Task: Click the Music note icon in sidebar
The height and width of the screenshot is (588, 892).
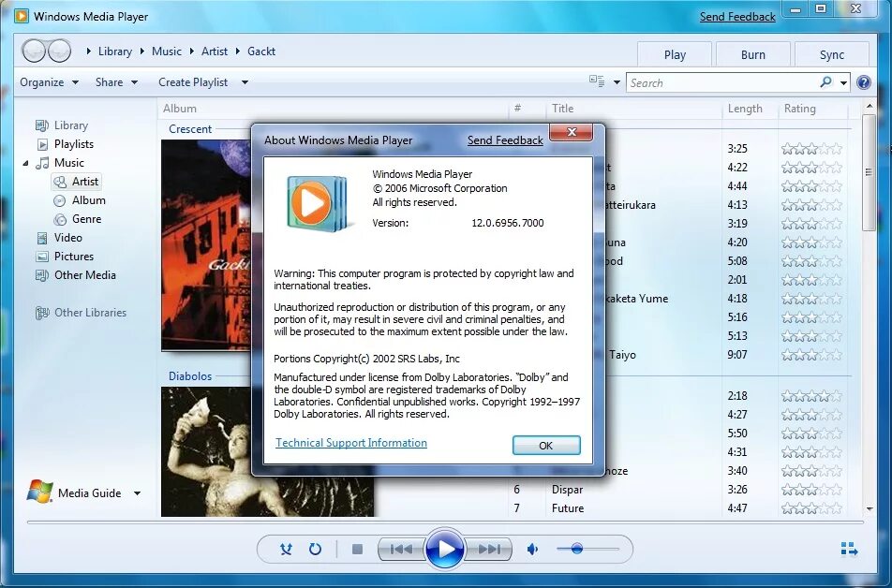Action: [42, 163]
